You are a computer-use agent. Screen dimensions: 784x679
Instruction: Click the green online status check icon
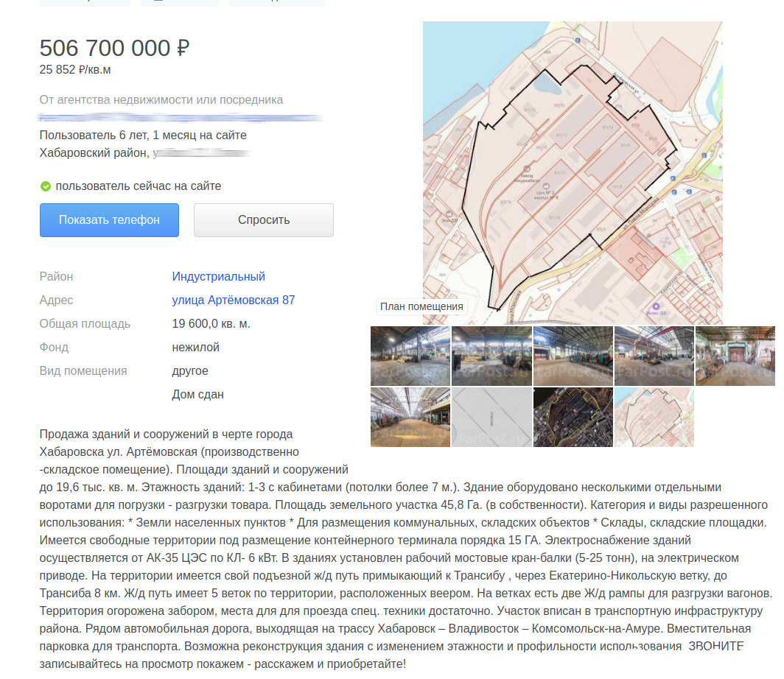[46, 186]
